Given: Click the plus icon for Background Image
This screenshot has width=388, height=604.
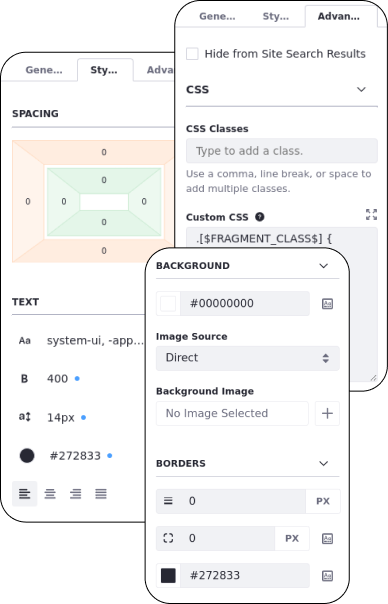Looking at the screenshot, I should point(328,413).
